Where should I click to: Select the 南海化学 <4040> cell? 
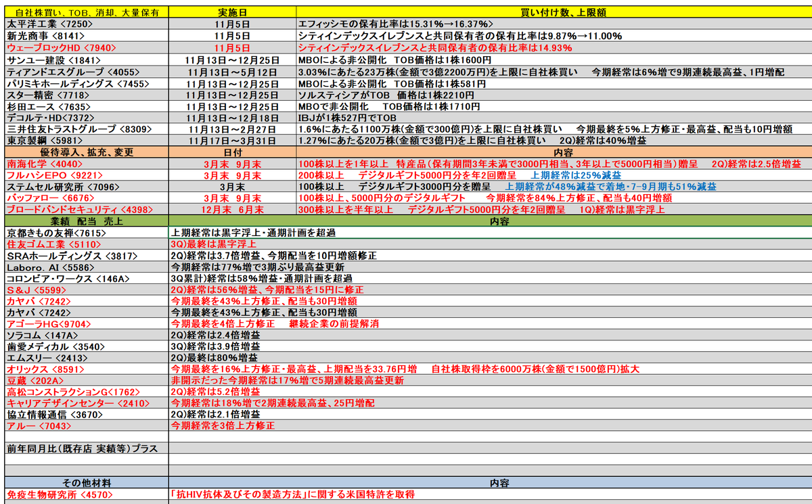[x=86, y=164]
